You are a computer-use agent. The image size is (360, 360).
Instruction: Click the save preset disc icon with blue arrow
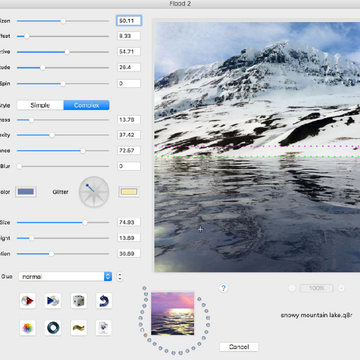click(53, 301)
